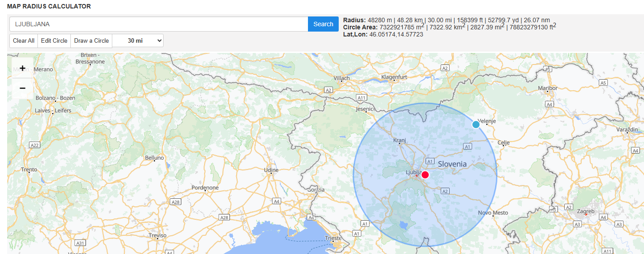Click the zoom out minus button
This screenshot has height=254, width=644.
22,88
